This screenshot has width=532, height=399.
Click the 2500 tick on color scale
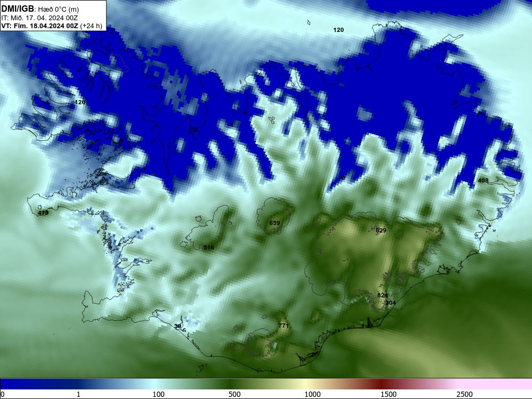click(464, 394)
